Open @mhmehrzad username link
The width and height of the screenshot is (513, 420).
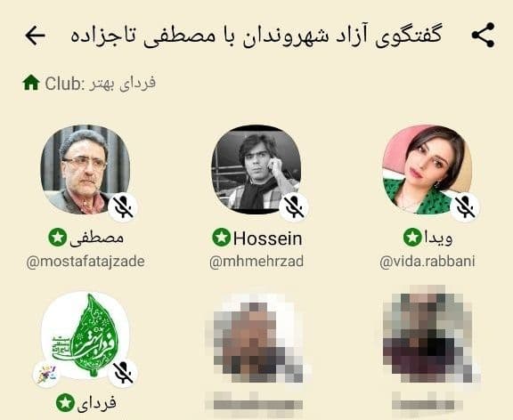tap(256, 262)
